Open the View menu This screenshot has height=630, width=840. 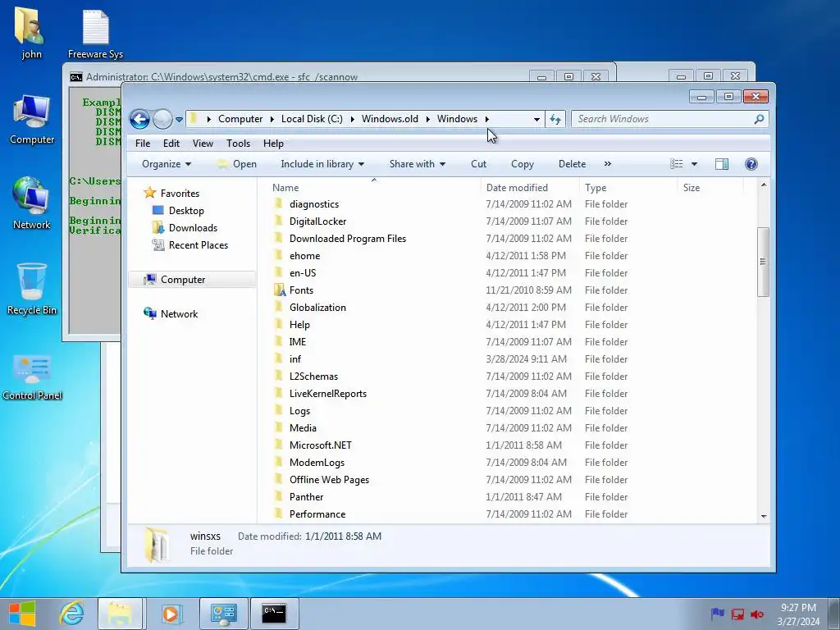point(203,144)
